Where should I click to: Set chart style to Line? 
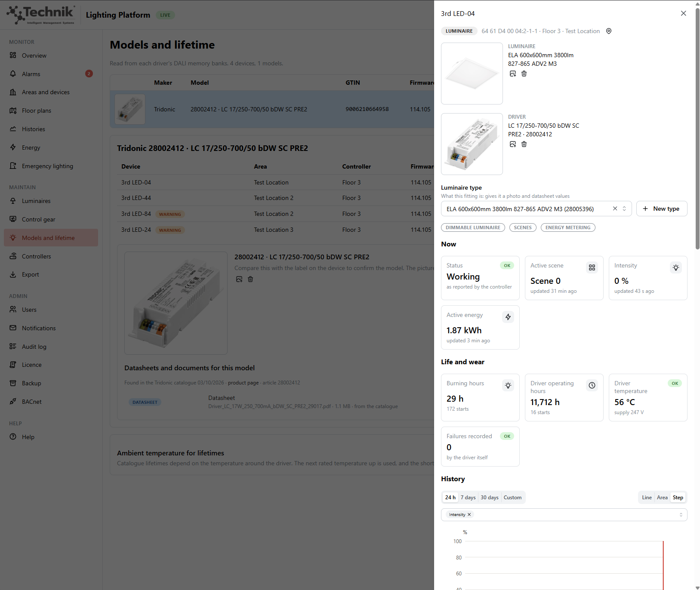(x=647, y=498)
